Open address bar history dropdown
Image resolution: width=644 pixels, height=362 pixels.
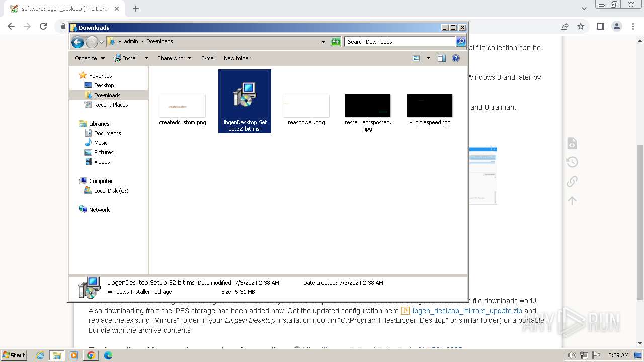click(323, 42)
